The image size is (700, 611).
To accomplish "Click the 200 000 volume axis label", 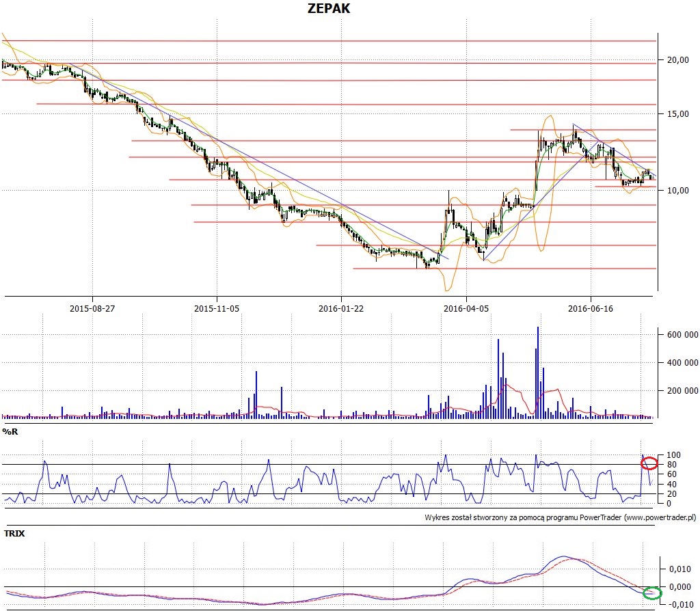I will tap(683, 390).
